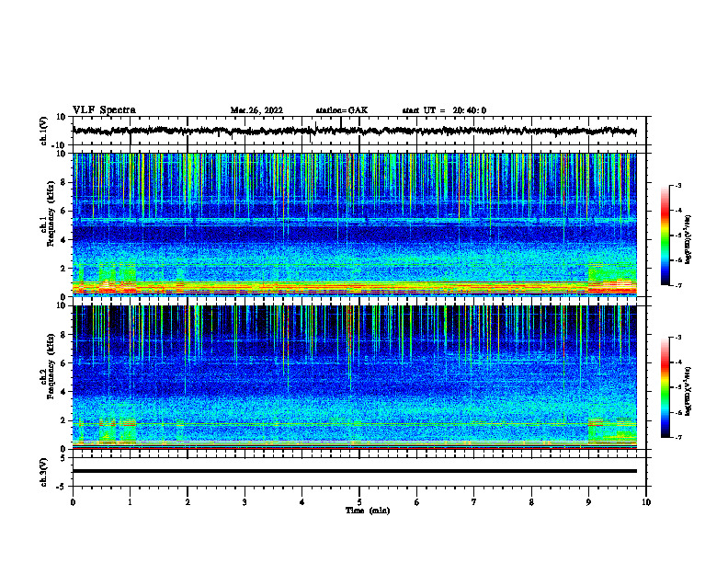
Task: Click the ch.1 colorbar "log(PSD)" label
Action: [x=688, y=240]
